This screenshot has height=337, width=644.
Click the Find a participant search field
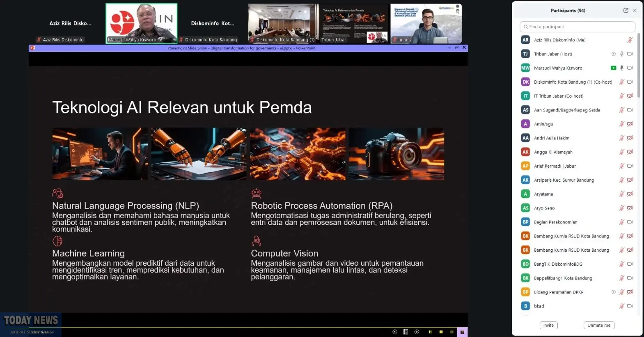[577, 27]
